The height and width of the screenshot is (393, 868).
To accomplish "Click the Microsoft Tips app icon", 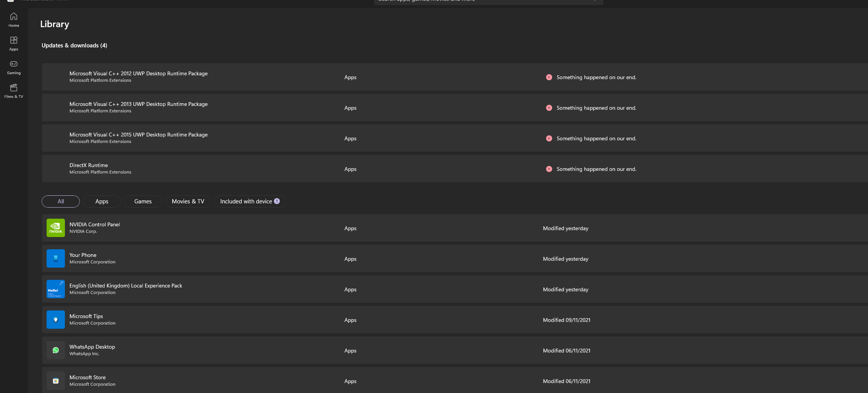I will click(56, 320).
